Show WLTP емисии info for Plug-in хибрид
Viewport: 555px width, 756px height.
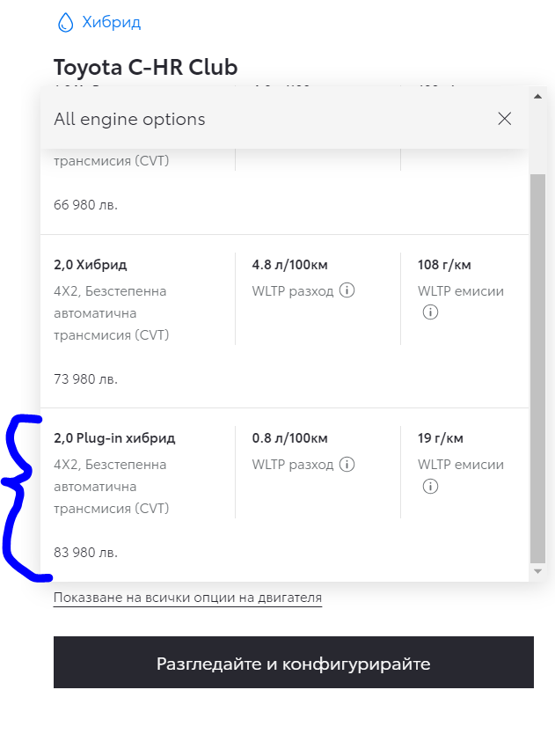coord(430,486)
